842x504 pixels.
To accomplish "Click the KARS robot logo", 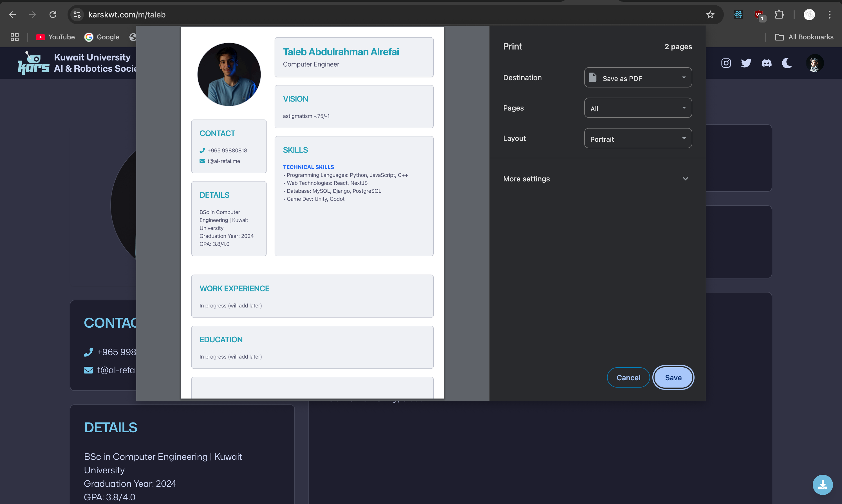I will click(x=33, y=63).
